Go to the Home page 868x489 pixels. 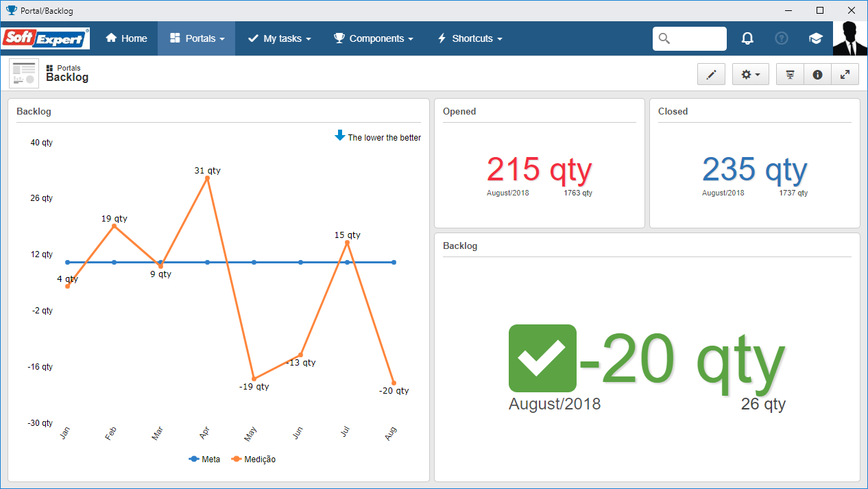pos(126,38)
